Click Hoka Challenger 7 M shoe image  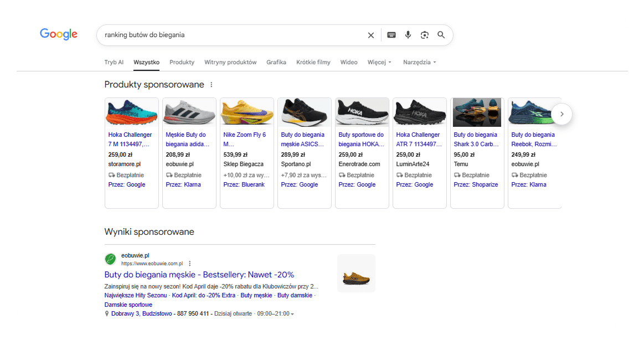[132, 112]
